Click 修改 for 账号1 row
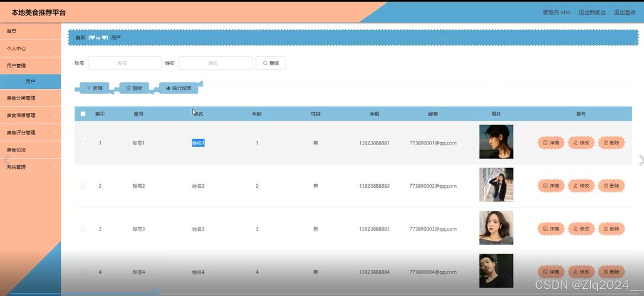644x296 pixels. coord(581,143)
